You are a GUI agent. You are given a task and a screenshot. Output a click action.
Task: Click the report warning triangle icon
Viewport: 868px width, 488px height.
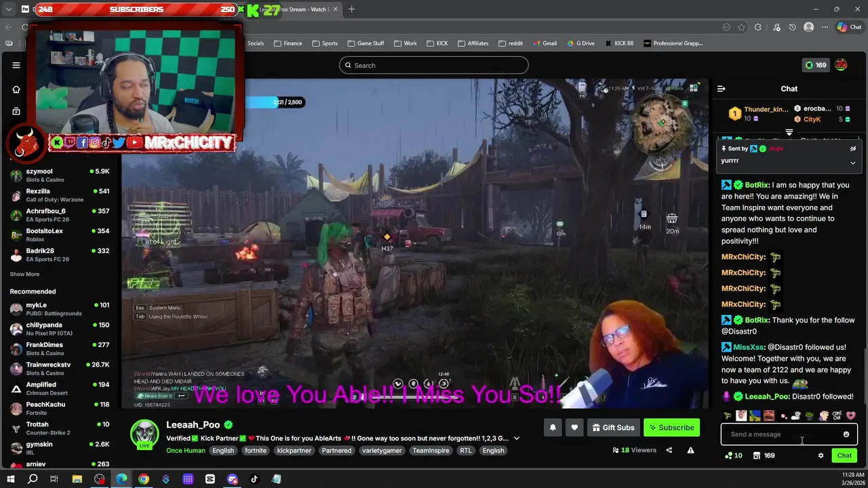[690, 450]
